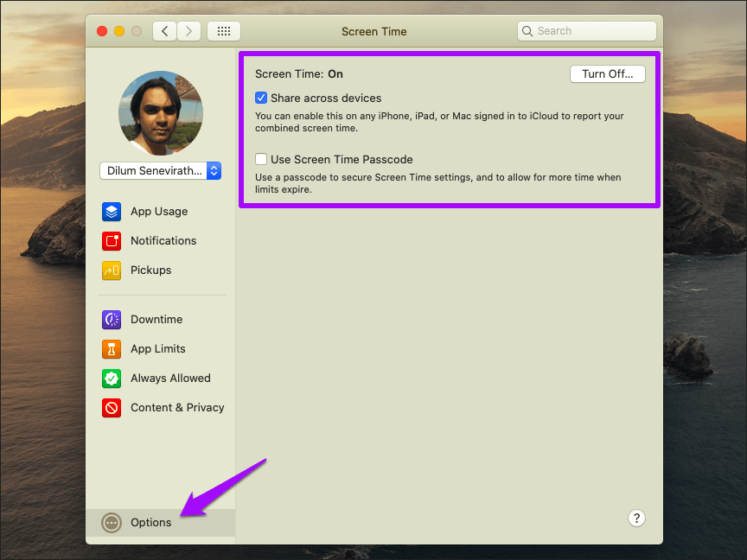Click the Turn Off... button

click(608, 73)
